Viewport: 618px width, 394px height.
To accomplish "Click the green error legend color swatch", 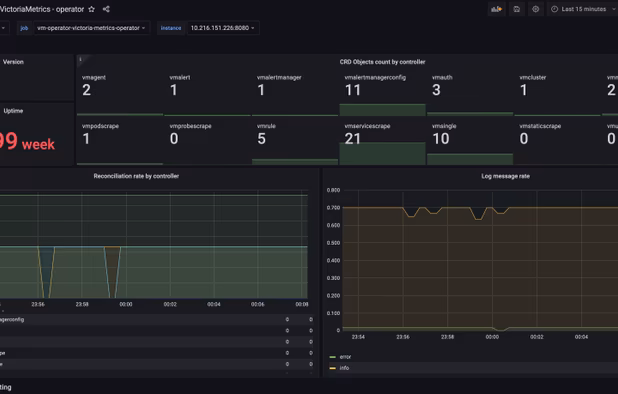I will 333,357.
